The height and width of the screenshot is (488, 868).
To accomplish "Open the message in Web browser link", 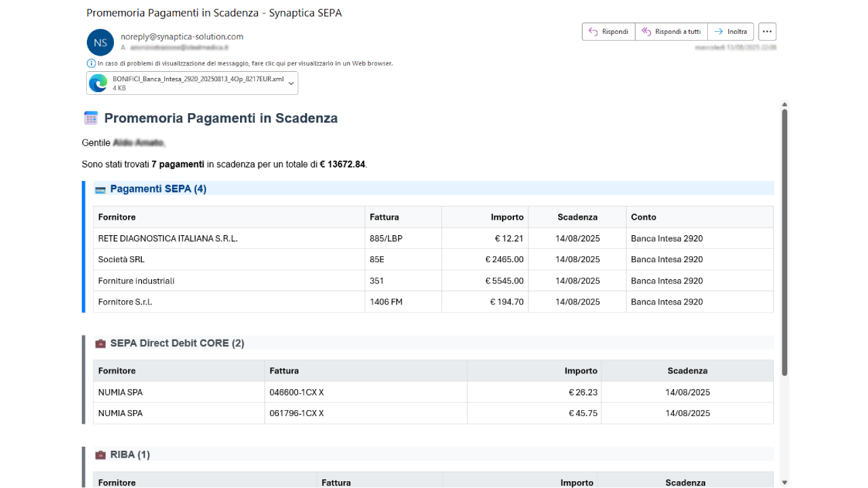I will 245,63.
